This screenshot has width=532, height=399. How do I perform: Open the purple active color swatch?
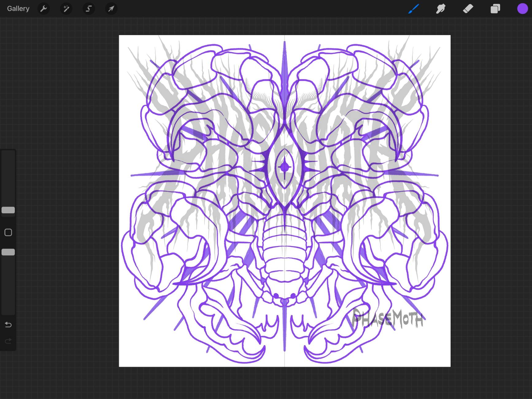pos(522,9)
